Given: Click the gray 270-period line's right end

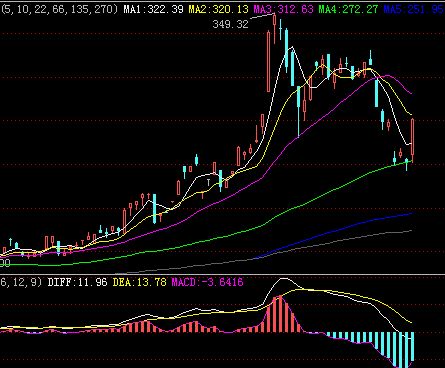Looking at the screenshot, I should pyautogui.click(x=411, y=230).
